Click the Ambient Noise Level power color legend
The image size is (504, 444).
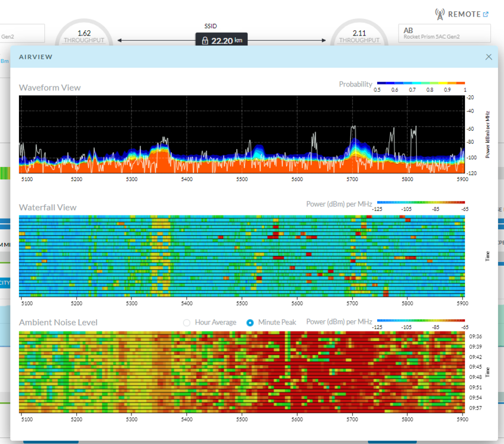420,321
